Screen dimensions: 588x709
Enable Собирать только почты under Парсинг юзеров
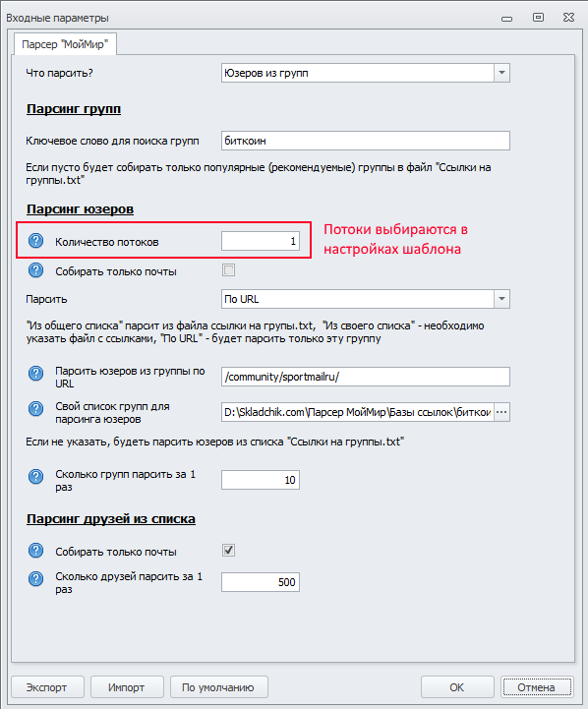point(229,270)
